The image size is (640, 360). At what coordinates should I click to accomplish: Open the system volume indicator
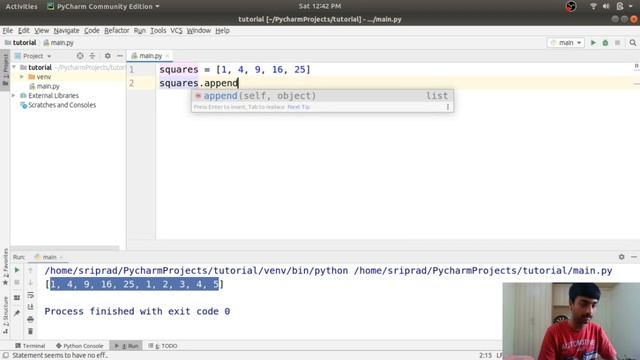tap(606, 6)
